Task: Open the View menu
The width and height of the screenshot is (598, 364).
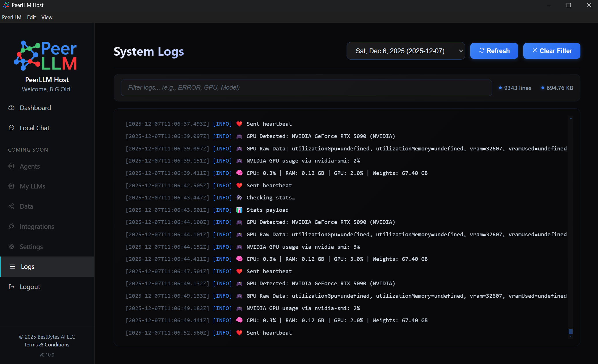Action: [x=47, y=17]
